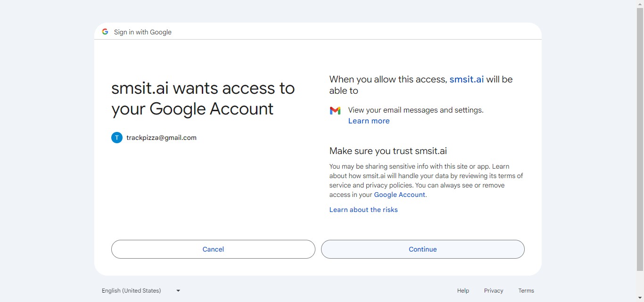Click the scrollbar down arrow
Image resolution: width=644 pixels, height=302 pixels.
point(640,298)
